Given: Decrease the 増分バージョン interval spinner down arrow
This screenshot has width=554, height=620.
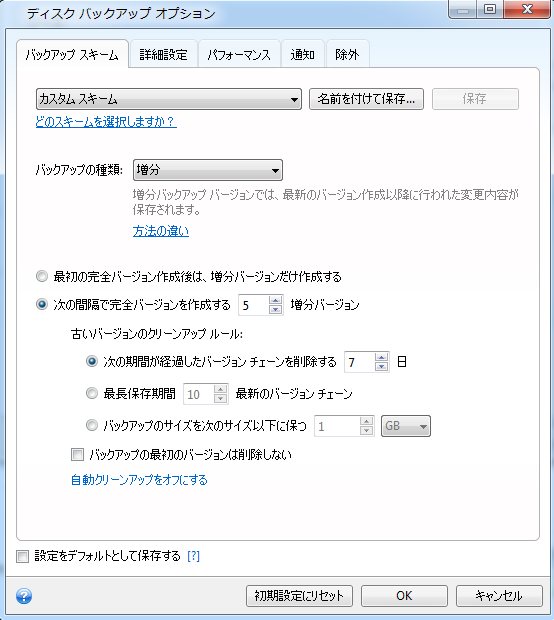Looking at the screenshot, I should 275,310.
